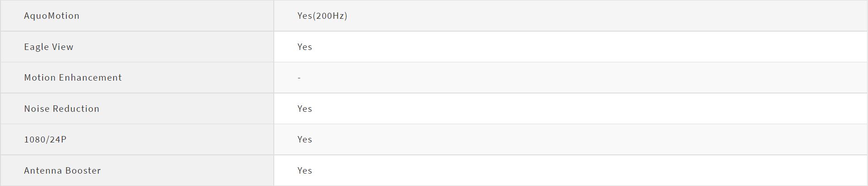This screenshot has height=186, width=868.
Task: Click the dash value for Motion Enhancement
Action: point(299,78)
